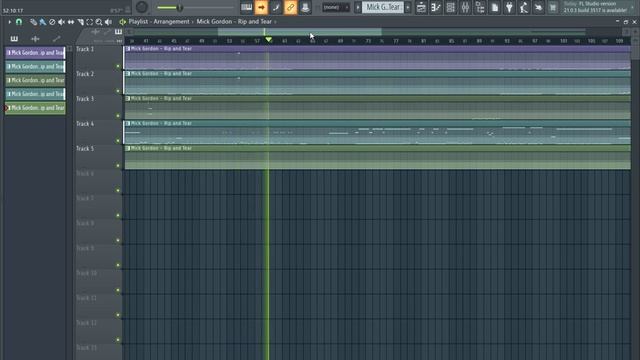
Task: Mute Track 4 using its green dot
Action: tap(118, 141)
